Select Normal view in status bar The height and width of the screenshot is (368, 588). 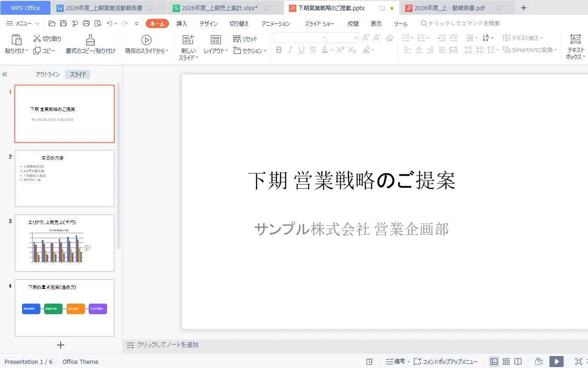pos(494,362)
